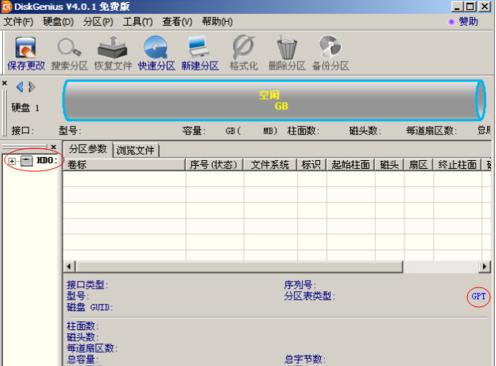
Task: Select the HD0 disk in tree
Action: (x=45, y=160)
